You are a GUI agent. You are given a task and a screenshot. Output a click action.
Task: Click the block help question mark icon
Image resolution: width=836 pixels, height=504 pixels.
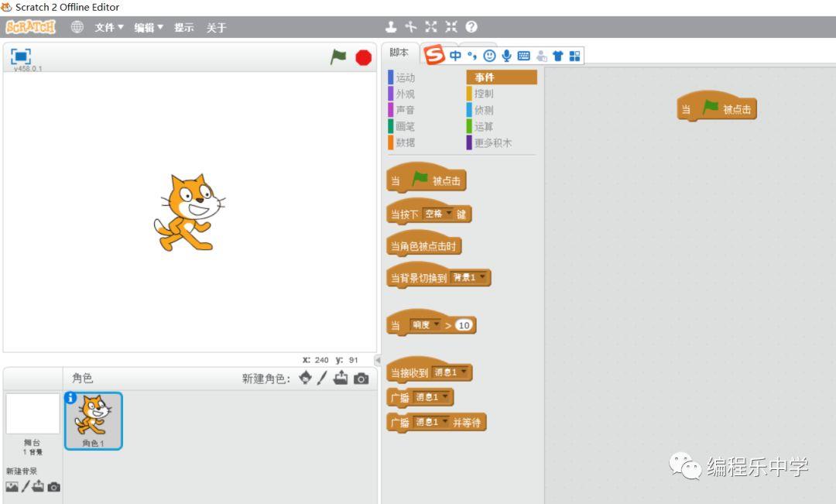(471, 26)
